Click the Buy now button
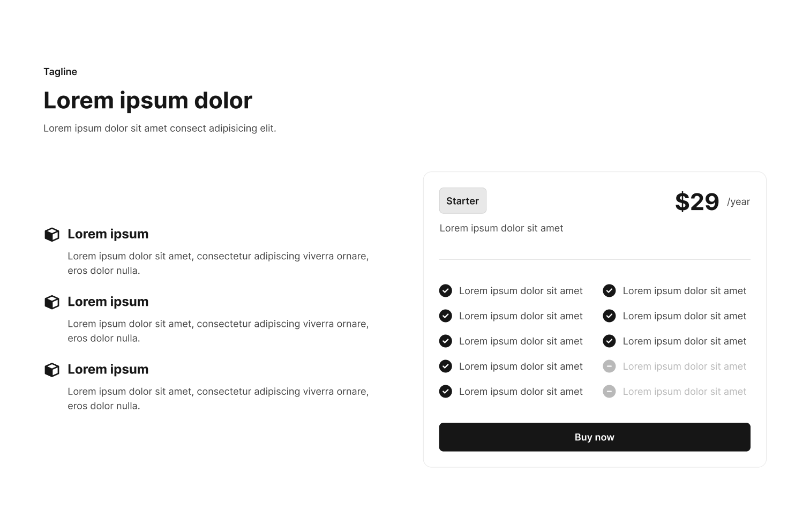The height and width of the screenshot is (532, 810). [595, 437]
